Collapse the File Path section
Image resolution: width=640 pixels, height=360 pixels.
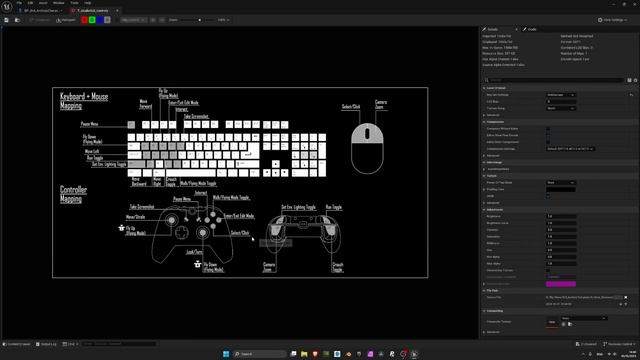pyautogui.click(x=484, y=291)
